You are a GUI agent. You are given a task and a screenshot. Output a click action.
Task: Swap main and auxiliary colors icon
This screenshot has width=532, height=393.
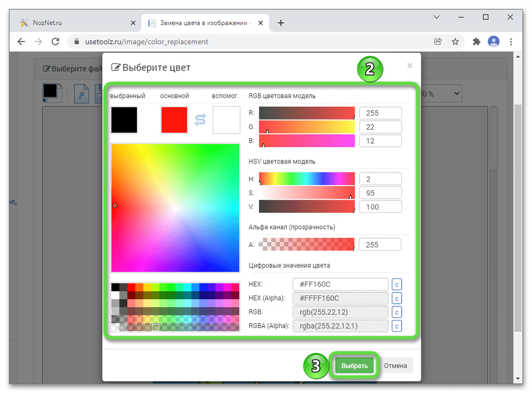coord(200,120)
